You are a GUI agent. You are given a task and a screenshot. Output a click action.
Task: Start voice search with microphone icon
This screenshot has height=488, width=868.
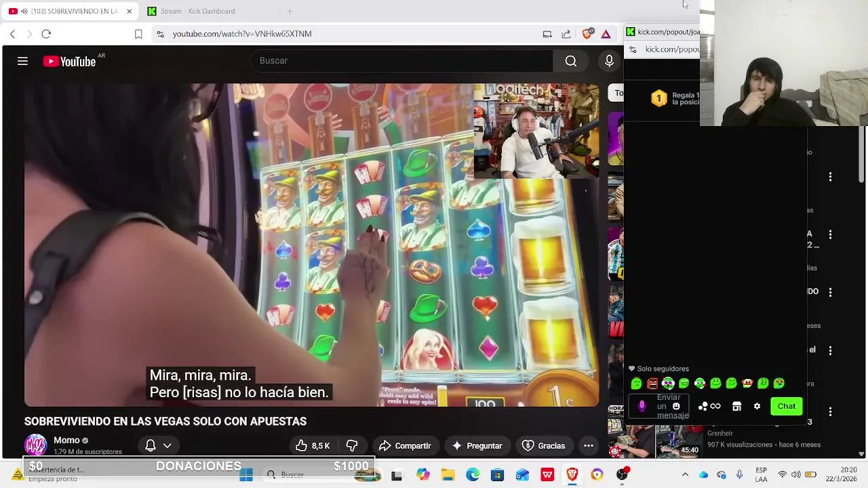609,61
